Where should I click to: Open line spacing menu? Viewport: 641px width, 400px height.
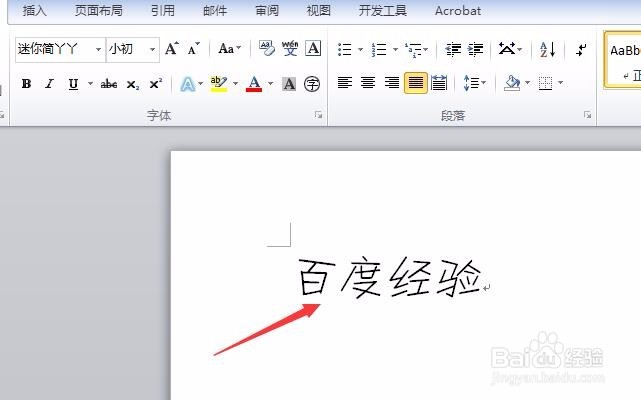[x=475, y=83]
